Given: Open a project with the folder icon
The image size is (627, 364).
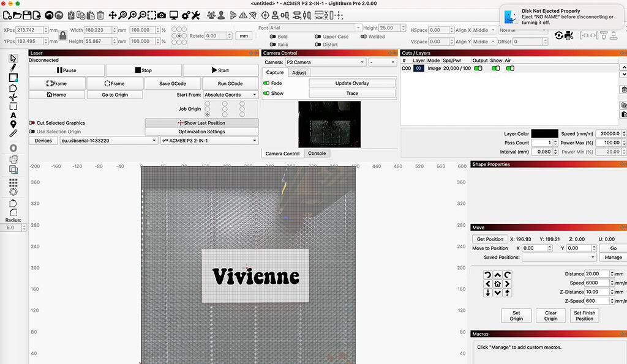Looking at the screenshot, I should click(x=17, y=15).
